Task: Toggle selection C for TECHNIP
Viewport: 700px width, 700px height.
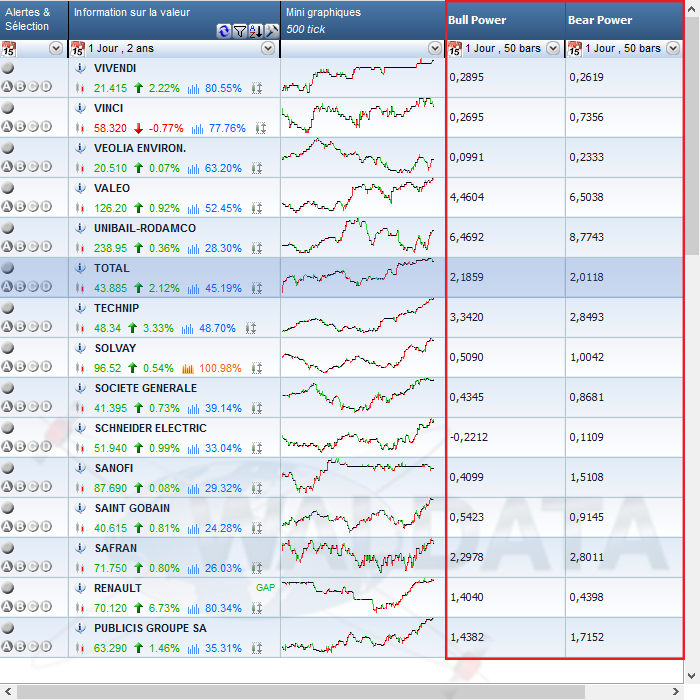Action: pyautogui.click(x=33, y=326)
